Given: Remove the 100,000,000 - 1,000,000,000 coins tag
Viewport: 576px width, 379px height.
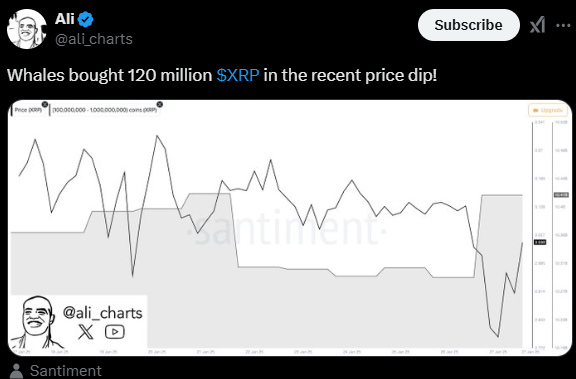Looking at the screenshot, I should coord(159,104).
